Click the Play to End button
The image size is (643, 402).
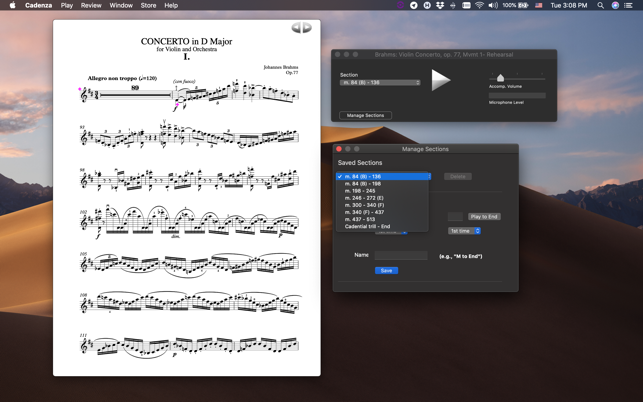tap(484, 217)
